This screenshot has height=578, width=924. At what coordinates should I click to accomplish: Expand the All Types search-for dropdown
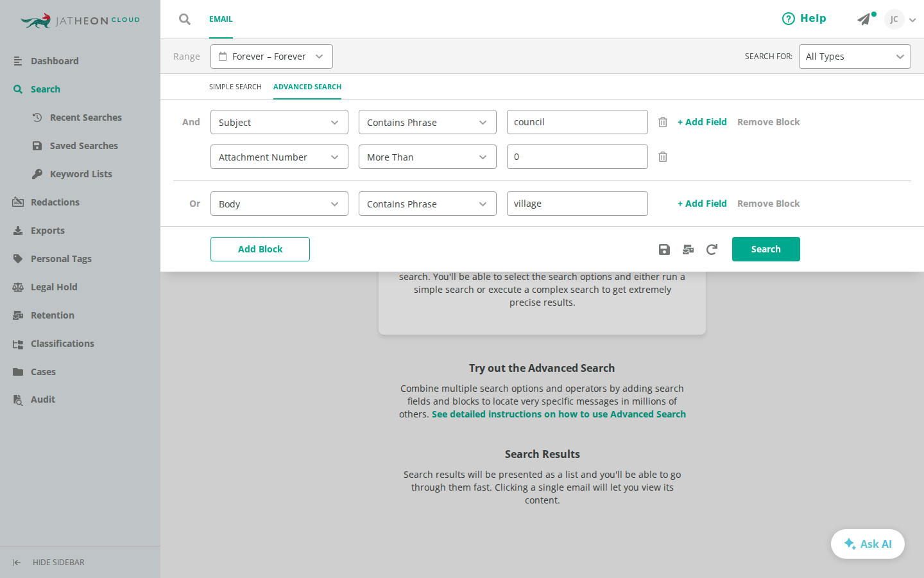point(855,57)
